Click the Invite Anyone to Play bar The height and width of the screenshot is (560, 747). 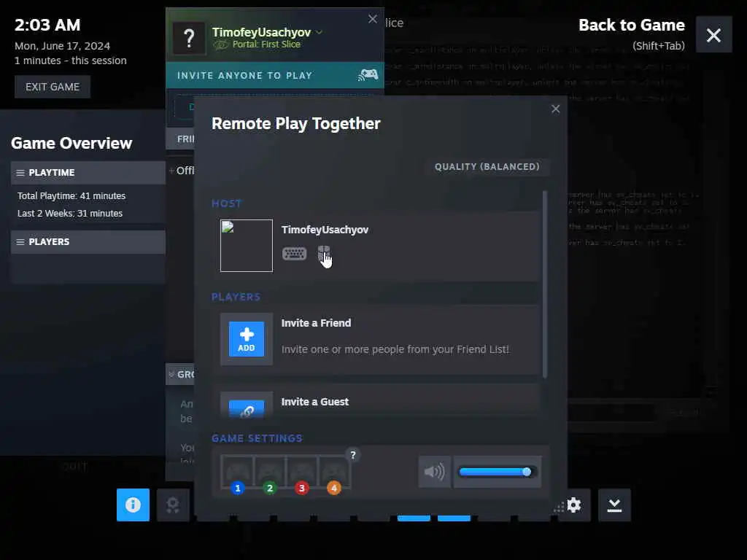(x=274, y=75)
